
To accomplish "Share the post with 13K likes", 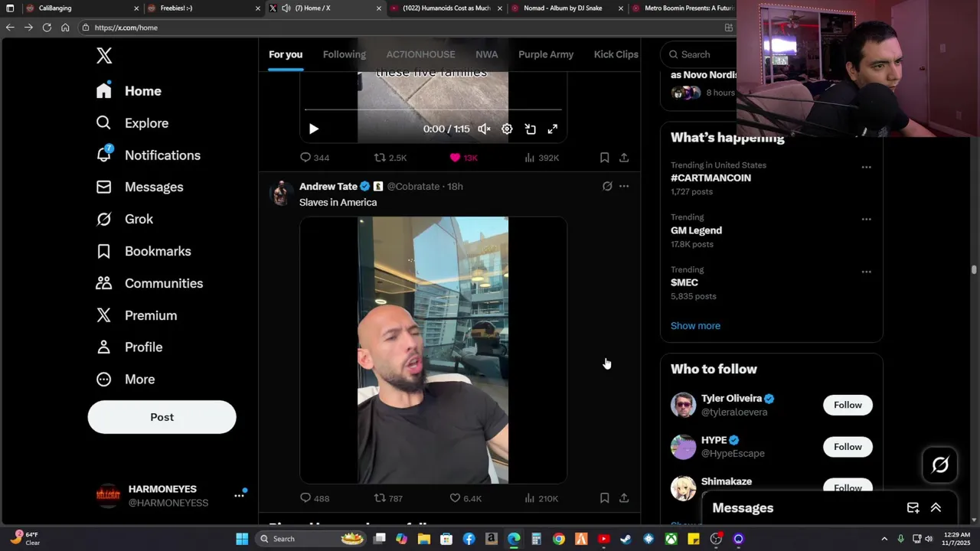I will [x=624, y=158].
